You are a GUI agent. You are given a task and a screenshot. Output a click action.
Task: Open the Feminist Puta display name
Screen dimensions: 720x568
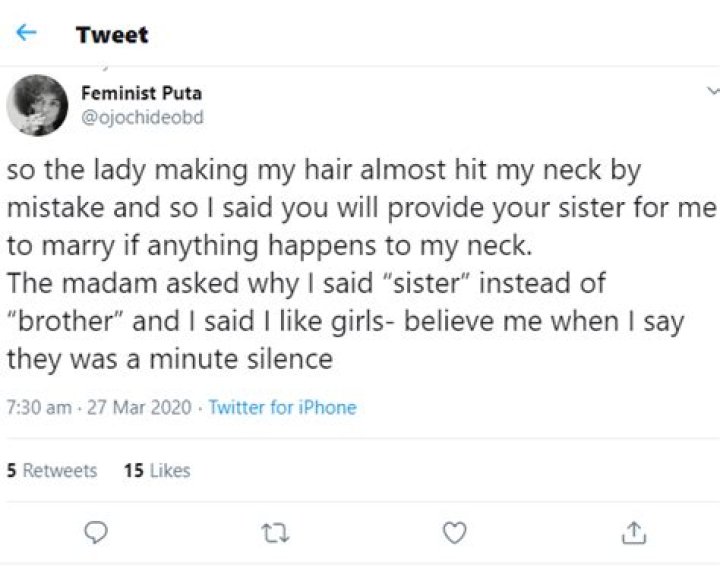click(141, 93)
